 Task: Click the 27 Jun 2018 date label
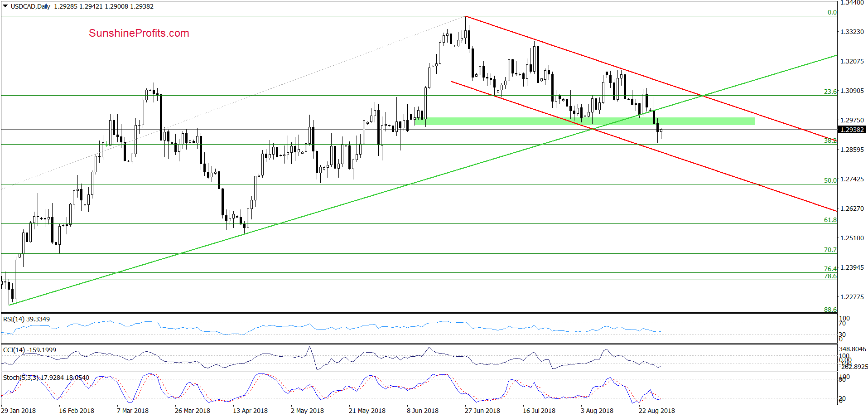click(482, 411)
